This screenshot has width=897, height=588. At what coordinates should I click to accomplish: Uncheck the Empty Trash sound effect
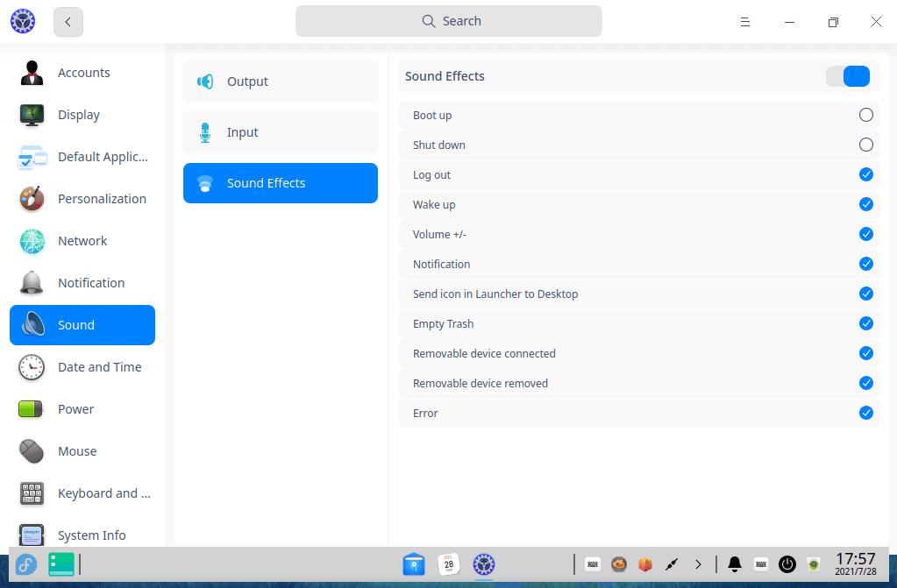tap(865, 323)
